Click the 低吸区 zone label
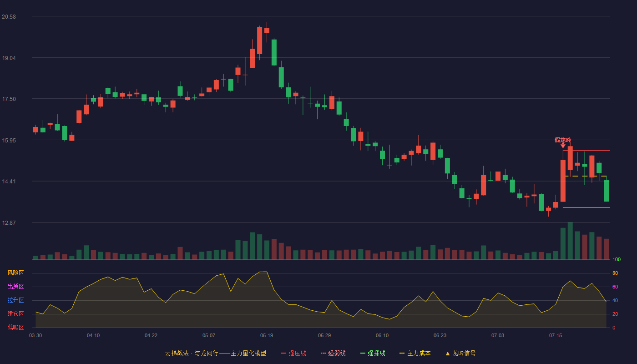The image size is (637, 364). point(15,328)
